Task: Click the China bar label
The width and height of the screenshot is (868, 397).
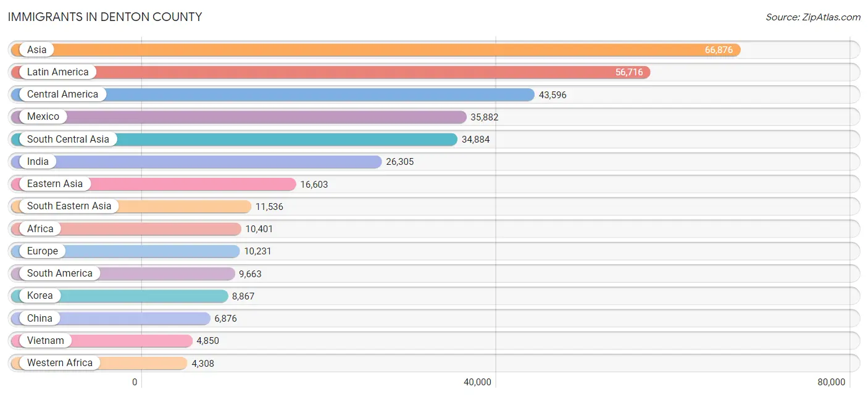Action: pyautogui.click(x=40, y=318)
